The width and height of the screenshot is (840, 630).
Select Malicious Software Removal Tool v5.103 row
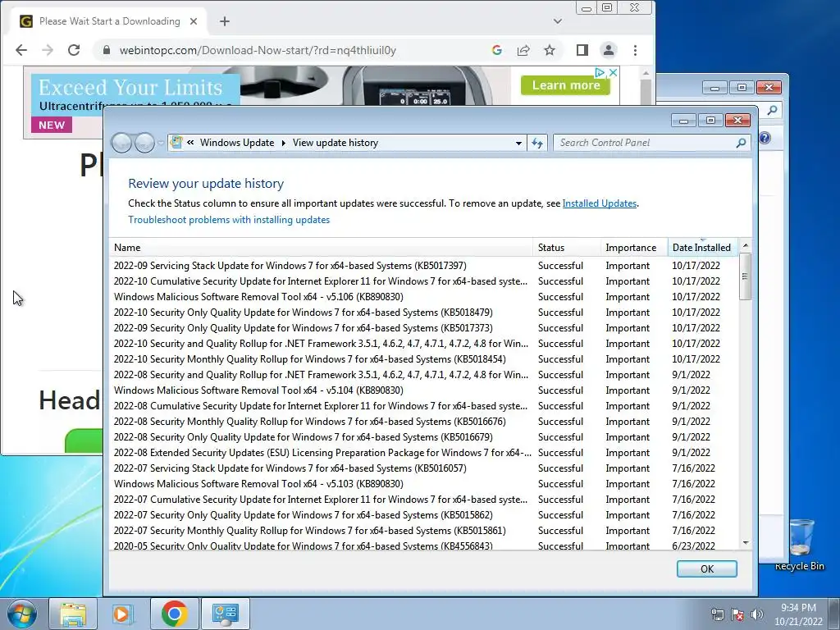click(x=423, y=484)
